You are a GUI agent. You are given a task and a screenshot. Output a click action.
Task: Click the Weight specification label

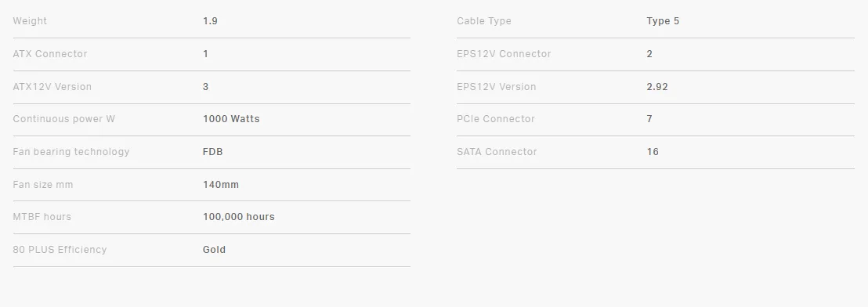(x=30, y=21)
